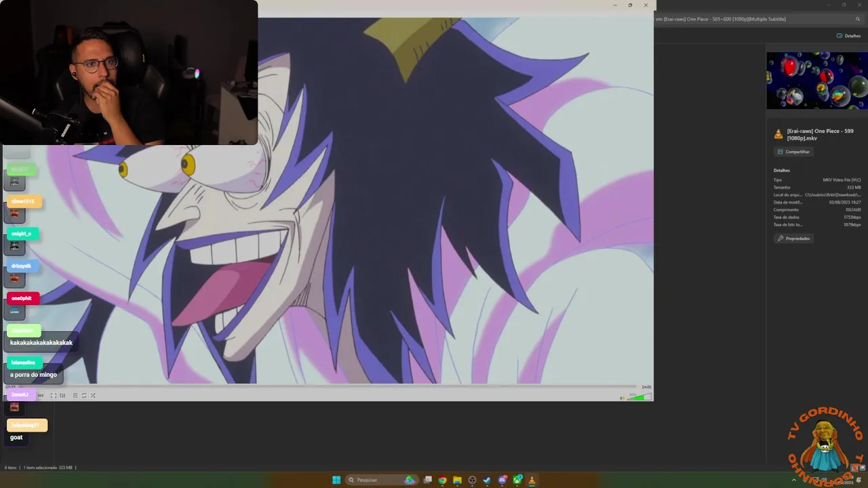The image size is (868, 488).
Task: Click the VLC playback progress bar
Action: 328,387
